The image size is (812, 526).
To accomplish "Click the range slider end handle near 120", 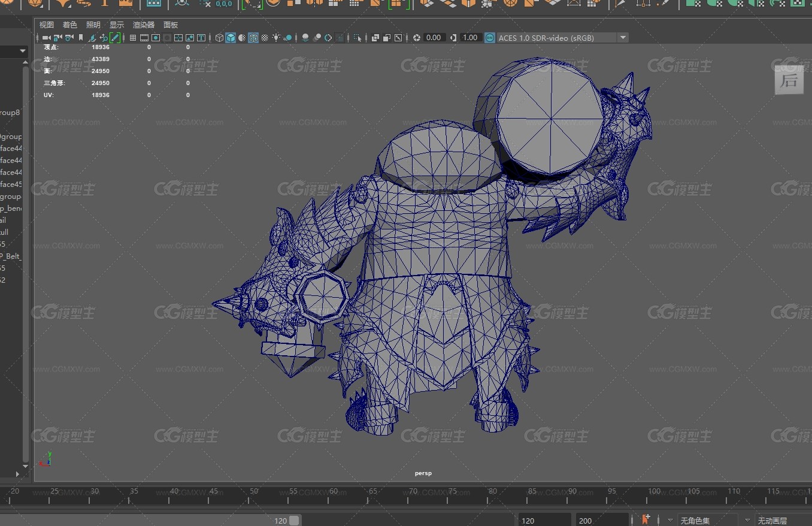I will coord(294,521).
